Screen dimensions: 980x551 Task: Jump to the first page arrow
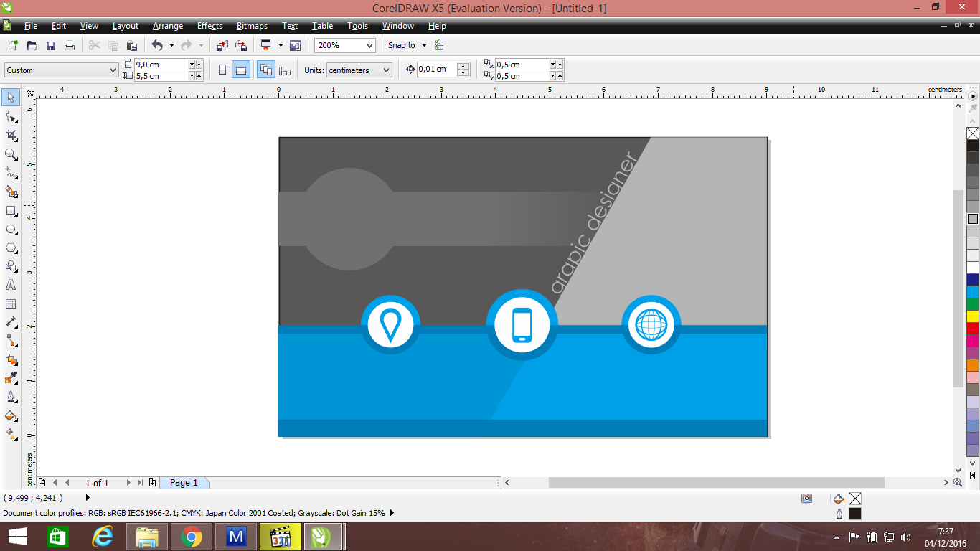pos(55,483)
